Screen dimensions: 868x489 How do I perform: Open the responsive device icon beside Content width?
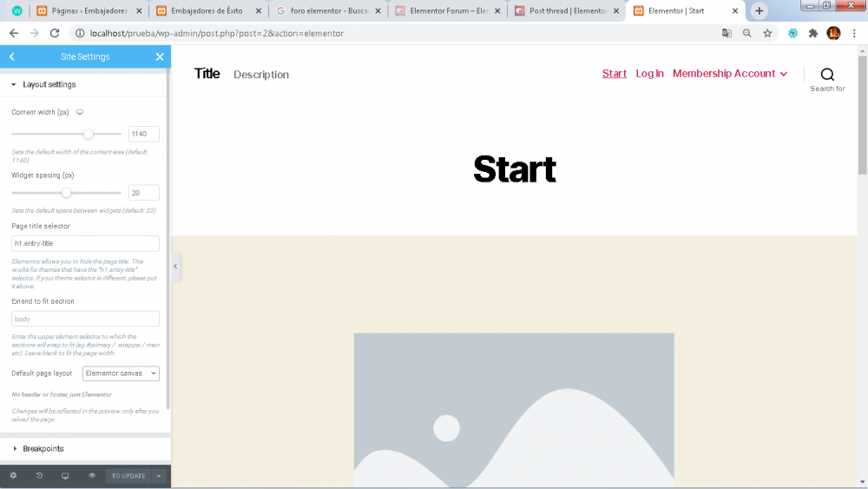[x=80, y=112]
